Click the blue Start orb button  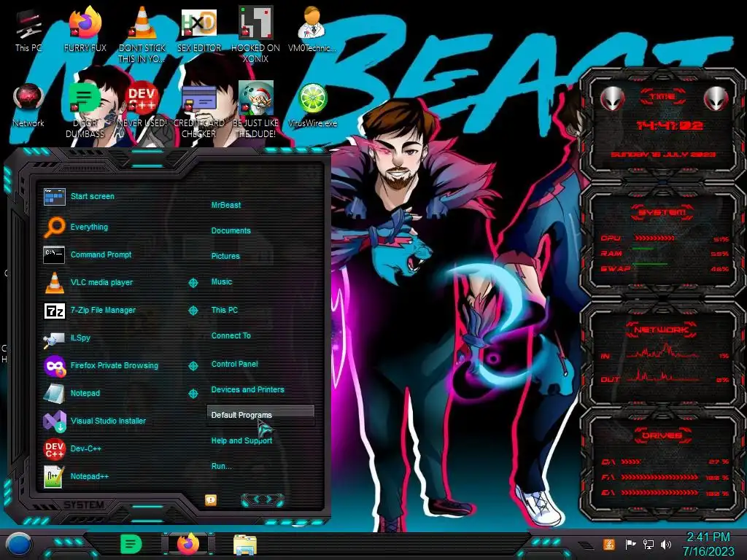[x=19, y=545]
